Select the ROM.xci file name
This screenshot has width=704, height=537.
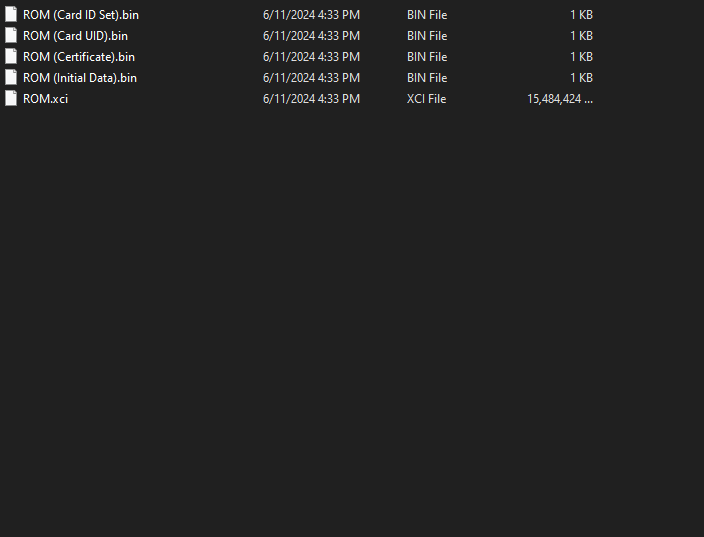click(45, 99)
